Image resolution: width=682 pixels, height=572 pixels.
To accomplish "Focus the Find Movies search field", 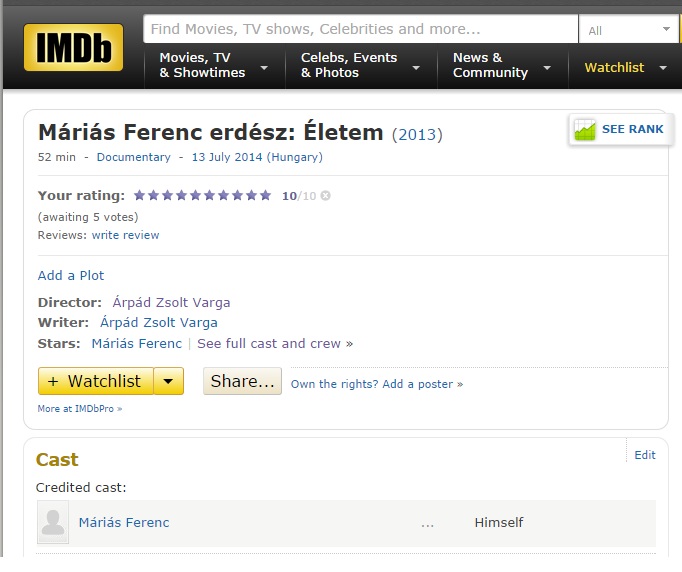I will click(361, 29).
